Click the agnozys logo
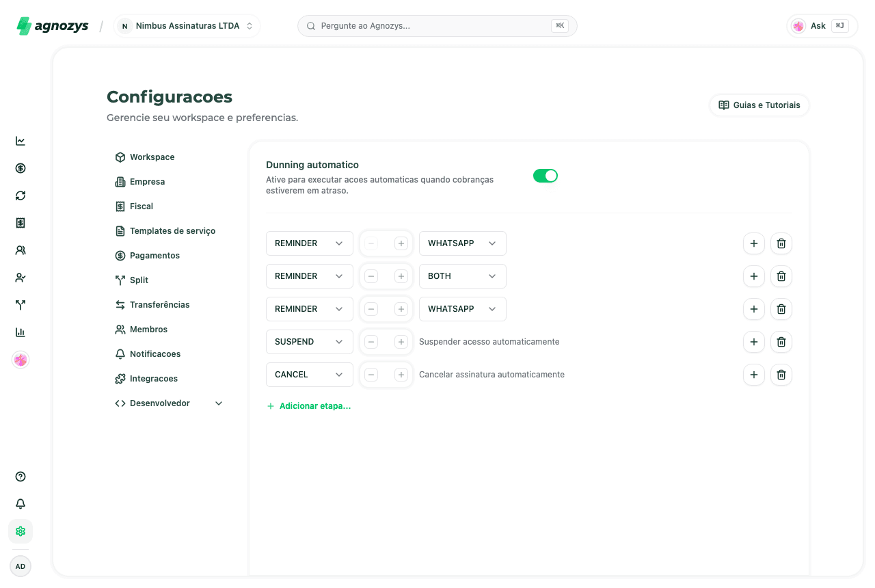Viewport: 875px width, 588px height. click(53, 26)
